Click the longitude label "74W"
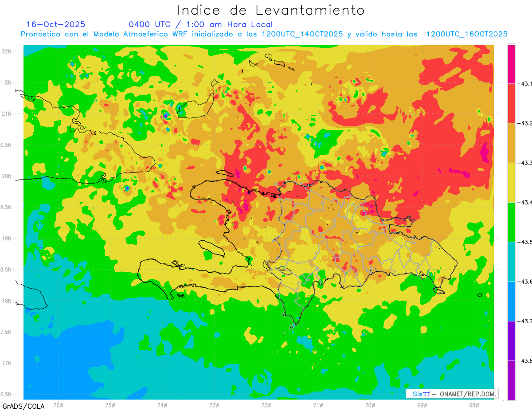Image resolution: width=532 pixels, height=411 pixels. point(162,405)
